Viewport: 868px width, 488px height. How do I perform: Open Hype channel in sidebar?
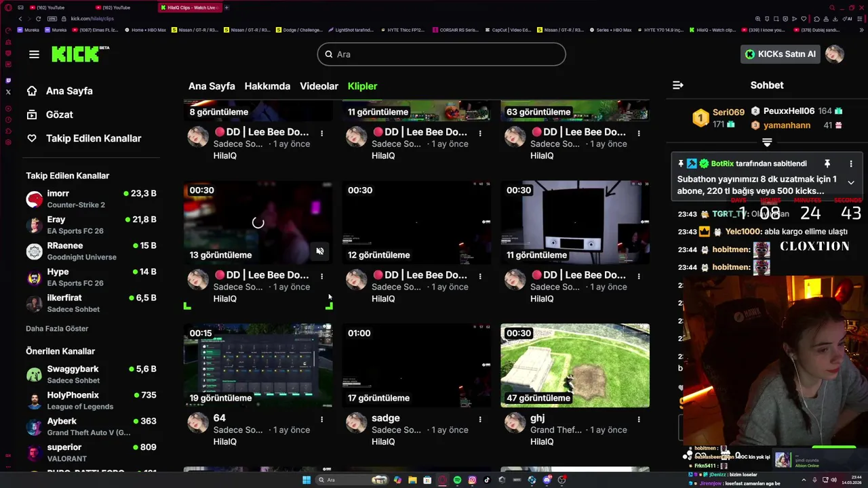coord(91,277)
